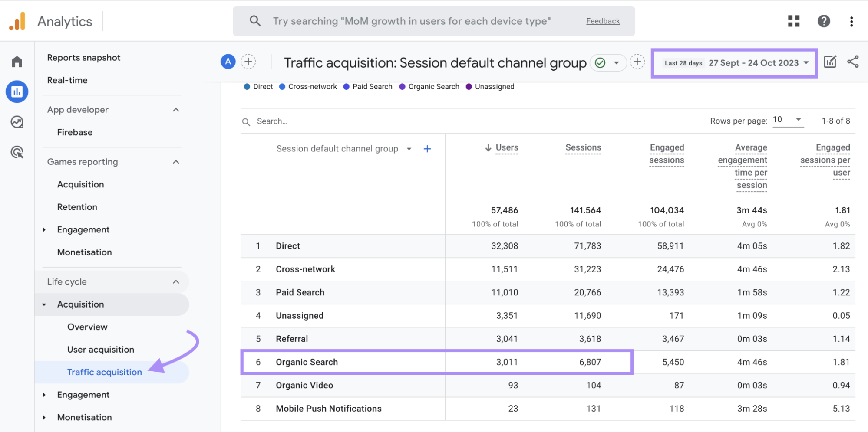868x432 pixels.
Task: Click the Direct legend color dot
Action: click(x=247, y=87)
